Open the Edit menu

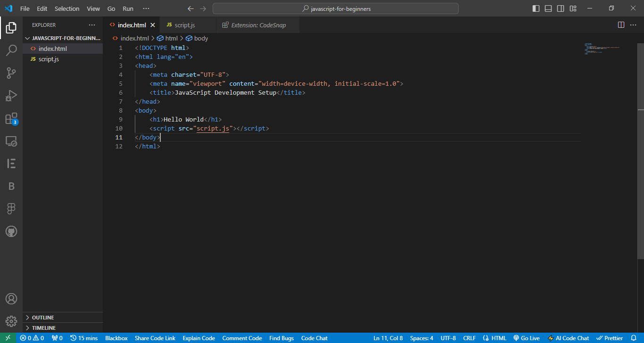click(x=42, y=8)
